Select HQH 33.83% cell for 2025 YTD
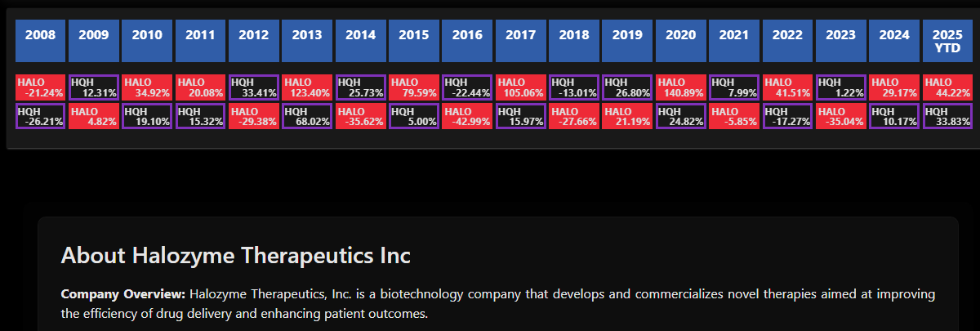This screenshot has height=331, width=980. pos(947,116)
